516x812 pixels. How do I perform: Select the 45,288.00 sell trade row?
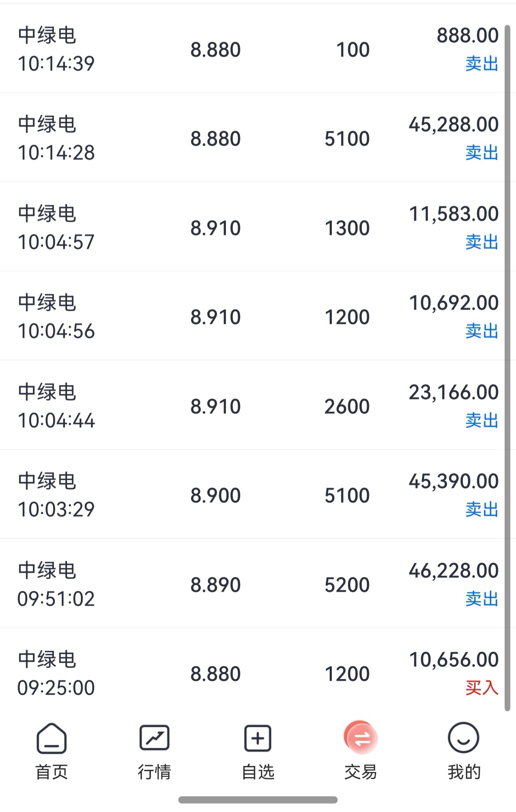pos(253,138)
